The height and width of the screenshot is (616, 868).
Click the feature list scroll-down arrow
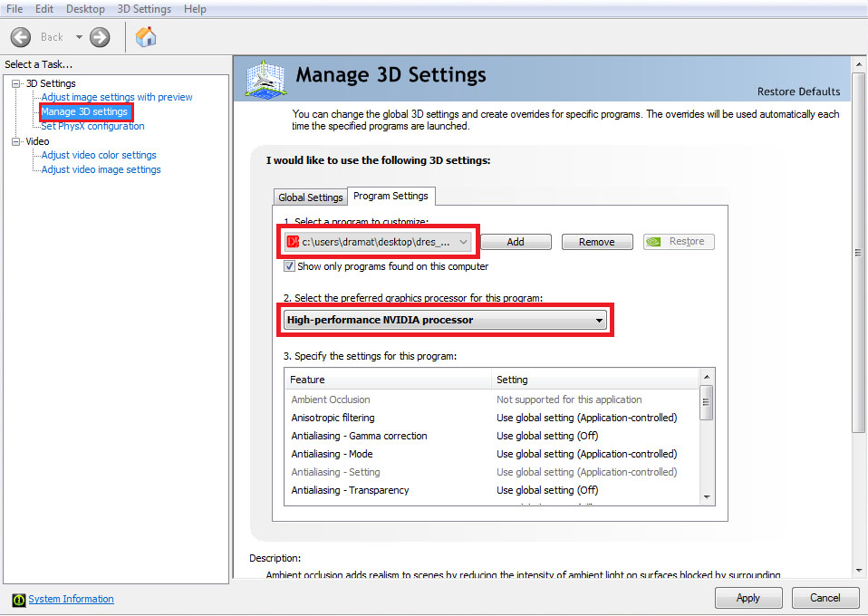(707, 497)
